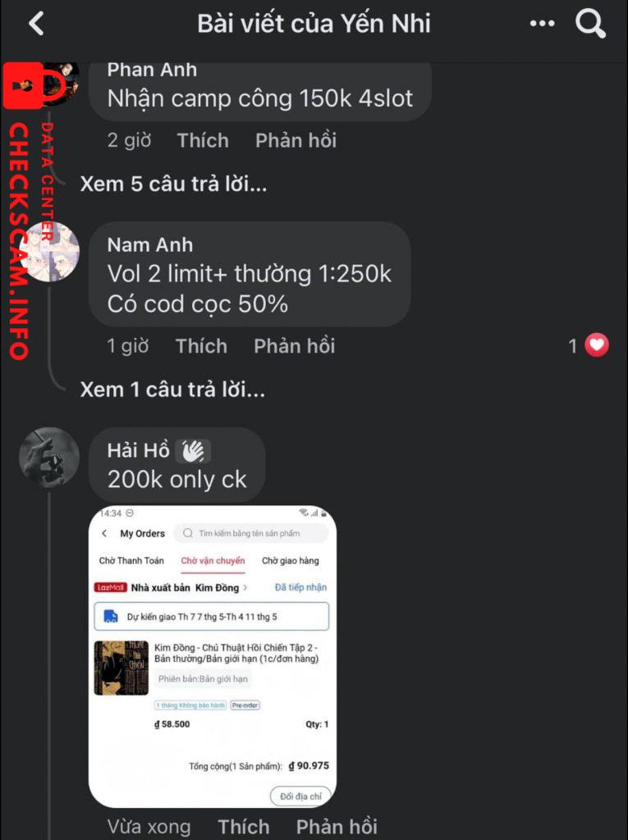628x840 pixels.
Task: Tap the back arrow icon
Action: (x=36, y=24)
